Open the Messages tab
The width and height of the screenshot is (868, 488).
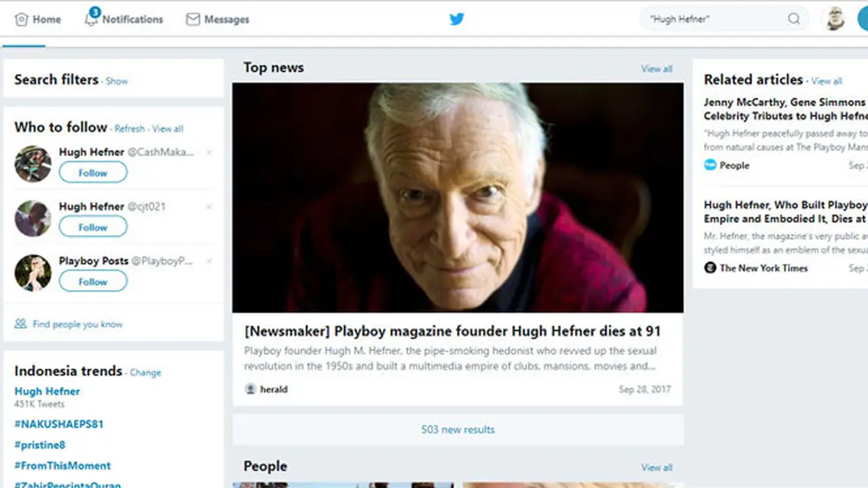point(218,20)
